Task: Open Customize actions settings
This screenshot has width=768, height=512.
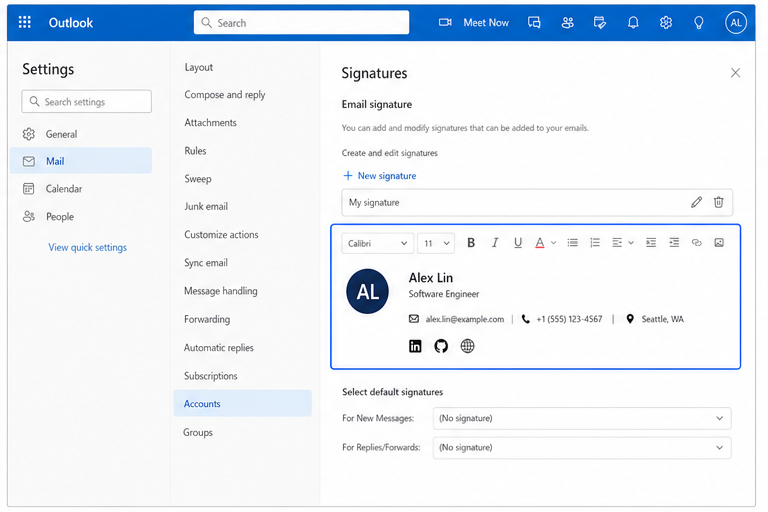Action: [x=221, y=234]
